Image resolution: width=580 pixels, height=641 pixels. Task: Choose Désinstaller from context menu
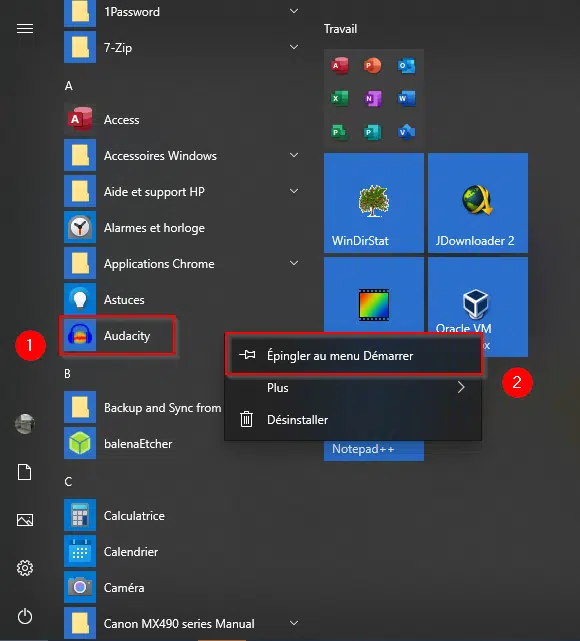click(354, 420)
